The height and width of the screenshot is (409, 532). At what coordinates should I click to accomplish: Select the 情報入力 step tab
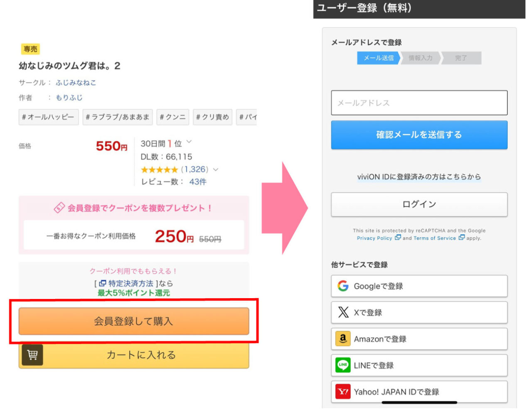click(420, 58)
